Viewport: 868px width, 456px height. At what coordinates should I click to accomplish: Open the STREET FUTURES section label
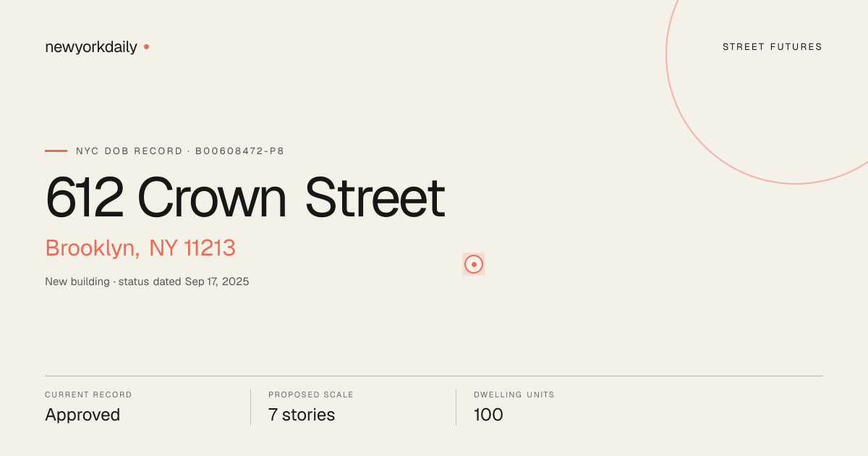coord(773,47)
